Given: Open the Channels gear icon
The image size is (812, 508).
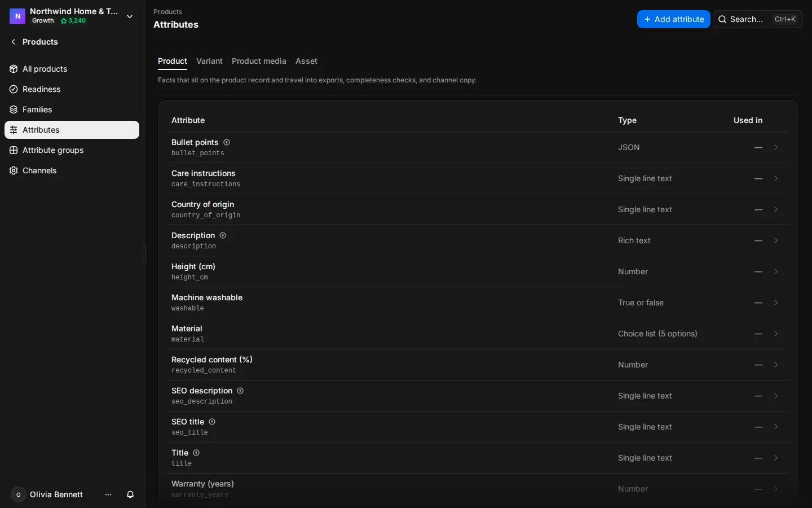Looking at the screenshot, I should (x=14, y=170).
